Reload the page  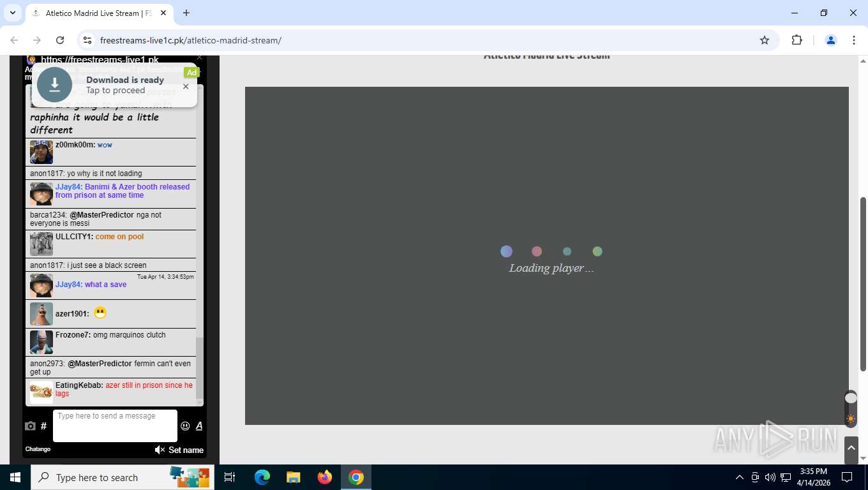[60, 40]
